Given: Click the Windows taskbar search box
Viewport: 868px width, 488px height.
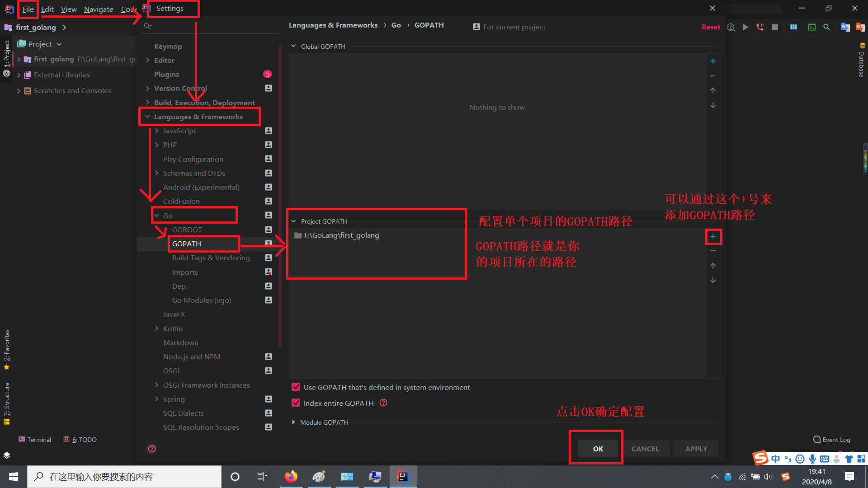Looking at the screenshot, I should 124,476.
